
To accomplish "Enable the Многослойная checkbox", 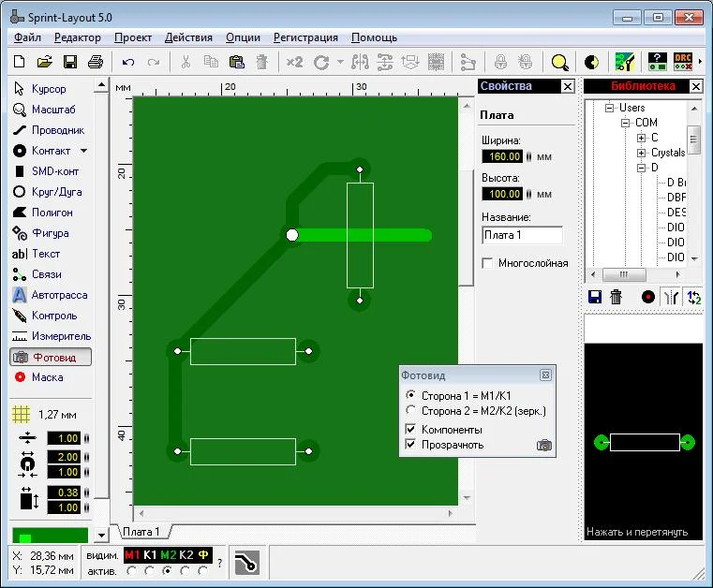I will point(487,263).
